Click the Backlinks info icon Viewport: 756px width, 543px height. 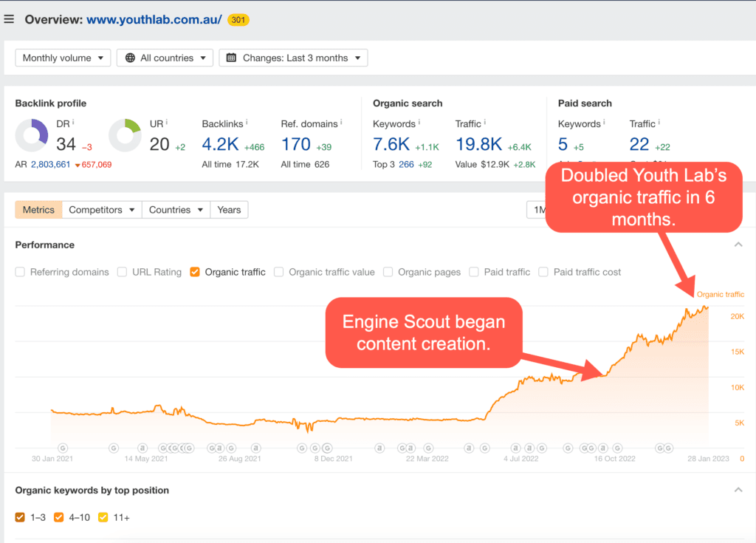click(x=246, y=123)
